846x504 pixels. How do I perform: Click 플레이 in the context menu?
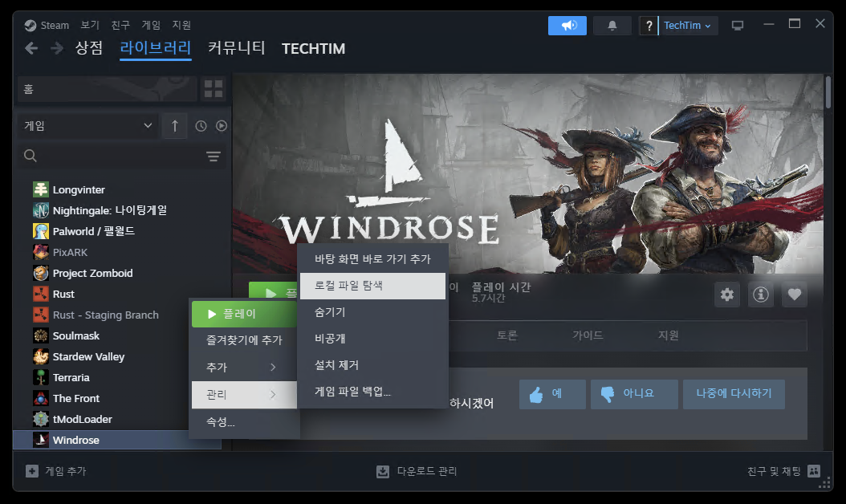244,314
